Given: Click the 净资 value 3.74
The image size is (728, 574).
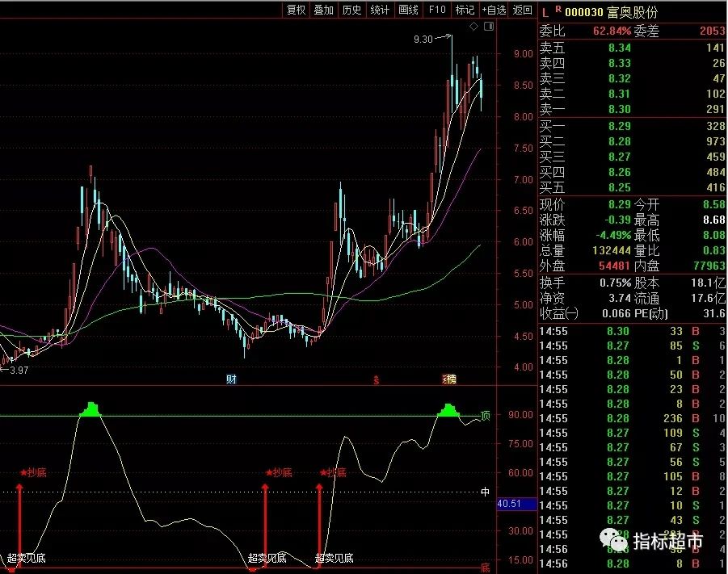Looking at the screenshot, I should pyautogui.click(x=620, y=298).
